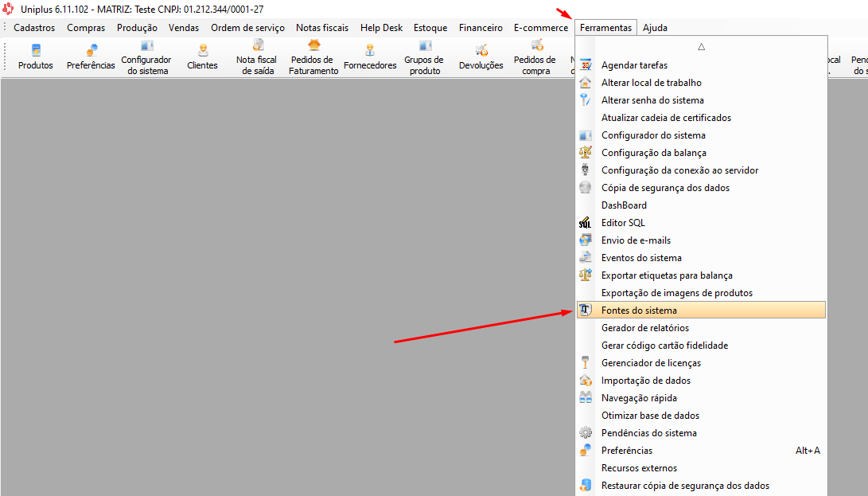The width and height of the screenshot is (868, 496).
Task: Open the Estoque menu
Action: pyautogui.click(x=430, y=28)
